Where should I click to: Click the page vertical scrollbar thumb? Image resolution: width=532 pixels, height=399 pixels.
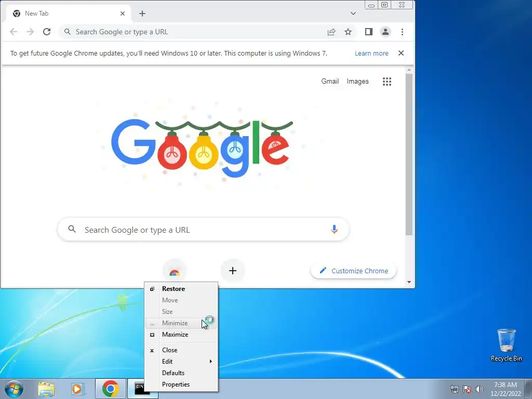(x=409, y=154)
